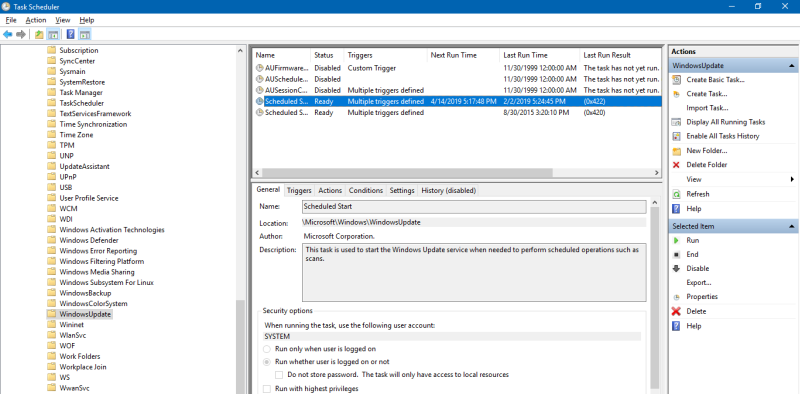Click the Enable All Tasks History icon
The height and width of the screenshot is (394, 800).
point(677,136)
